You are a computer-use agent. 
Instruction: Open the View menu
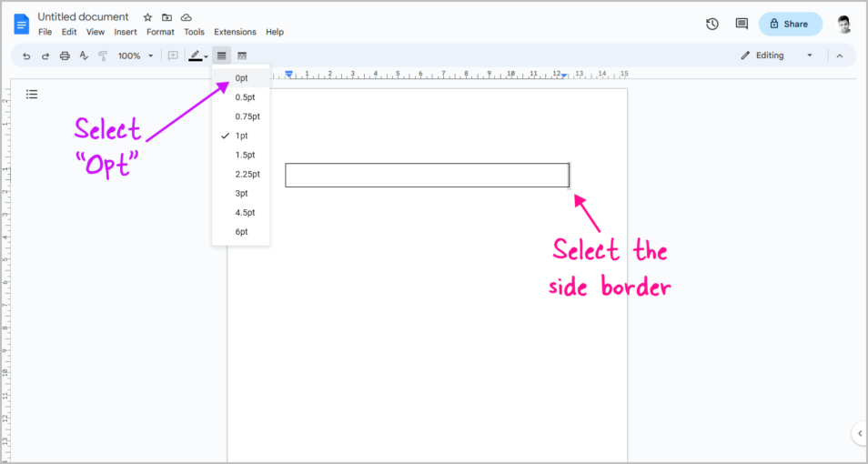pos(96,32)
